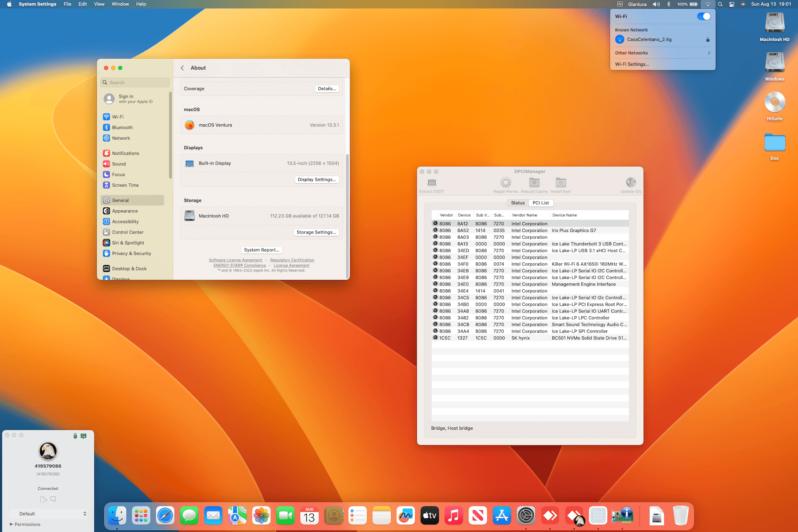Click the System Report button
This screenshot has height=532, width=798.
261,250
